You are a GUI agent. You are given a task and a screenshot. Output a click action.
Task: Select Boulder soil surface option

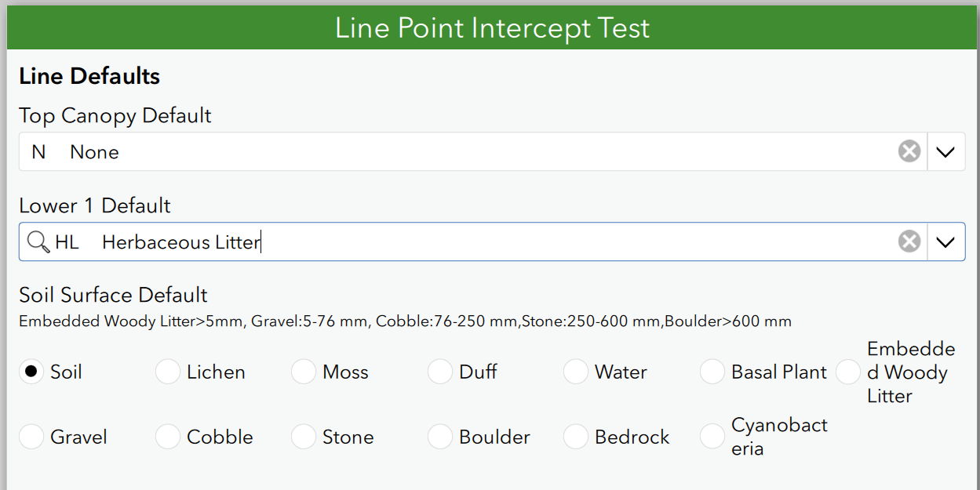click(440, 437)
